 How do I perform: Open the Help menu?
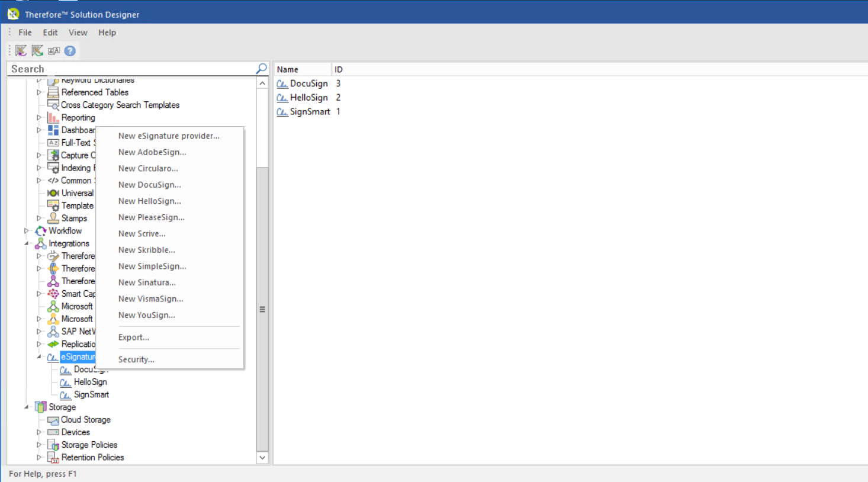point(107,33)
